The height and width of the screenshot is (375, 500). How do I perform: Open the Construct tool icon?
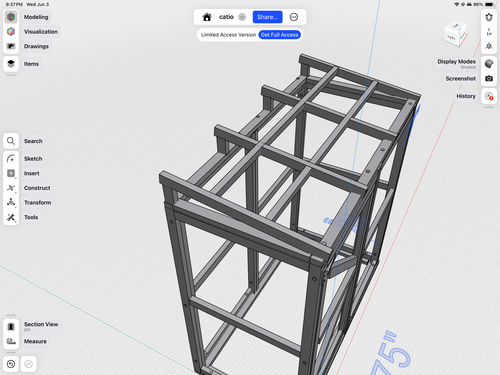pyautogui.click(x=11, y=188)
